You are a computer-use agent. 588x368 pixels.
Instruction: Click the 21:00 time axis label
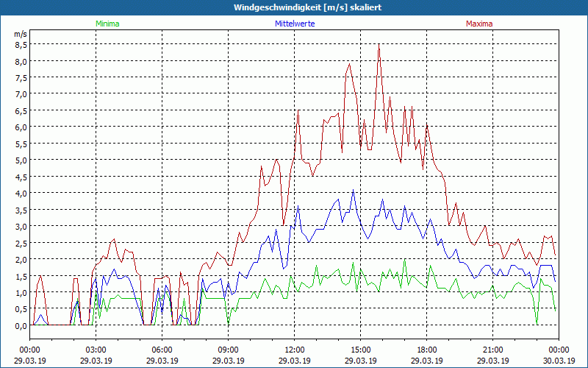pos(492,350)
